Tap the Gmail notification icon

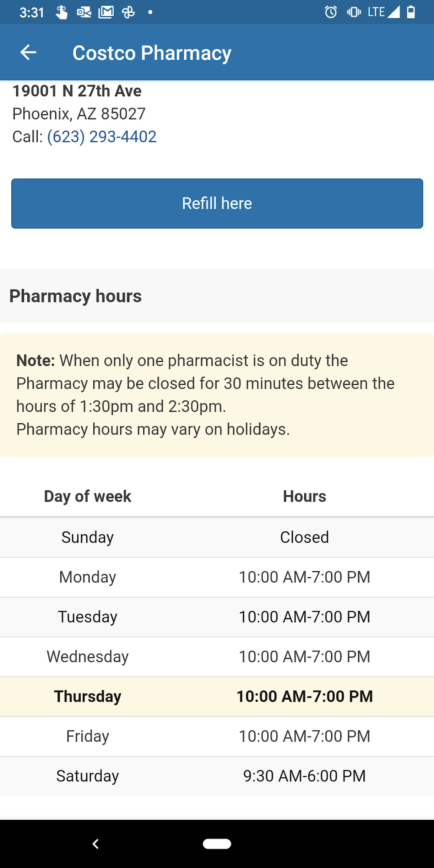point(106,12)
